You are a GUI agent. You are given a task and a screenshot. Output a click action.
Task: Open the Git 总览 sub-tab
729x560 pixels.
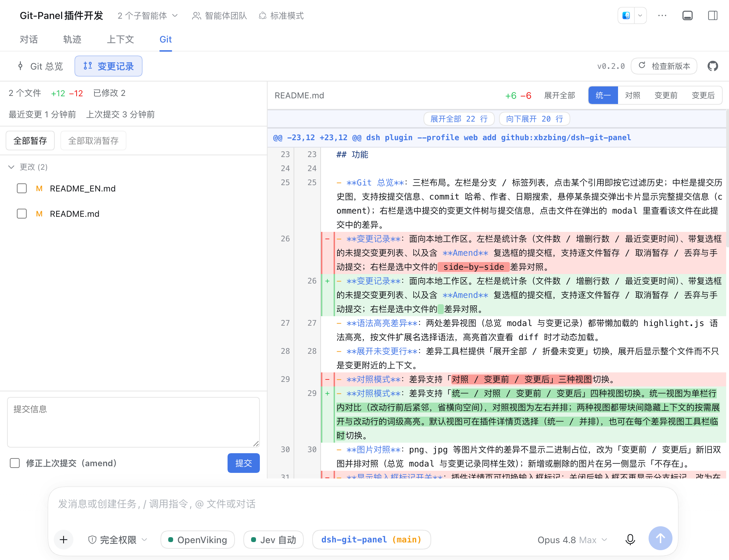tap(40, 66)
